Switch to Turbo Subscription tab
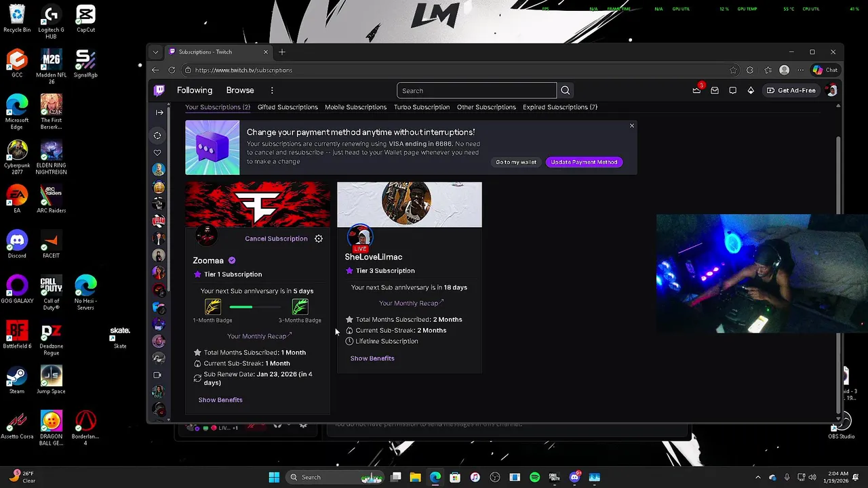Image resolution: width=868 pixels, height=488 pixels. (422, 107)
